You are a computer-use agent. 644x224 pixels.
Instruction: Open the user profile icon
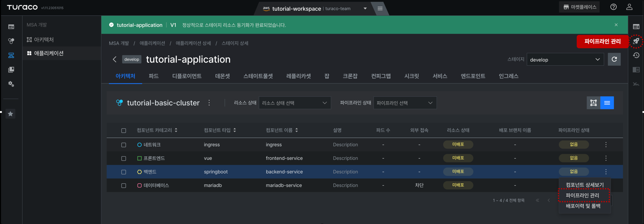pyautogui.click(x=629, y=7)
